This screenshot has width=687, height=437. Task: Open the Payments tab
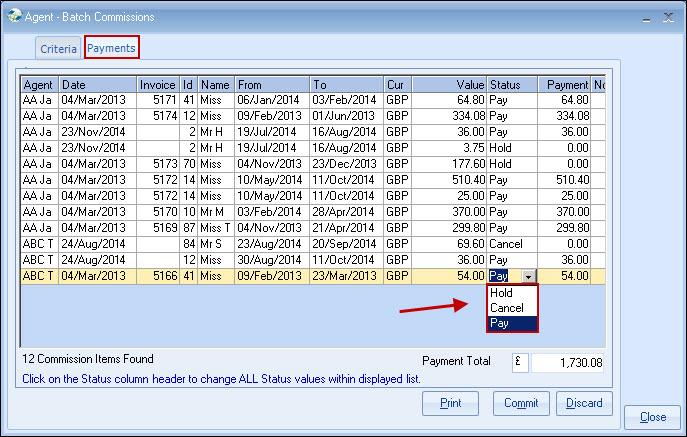click(111, 48)
